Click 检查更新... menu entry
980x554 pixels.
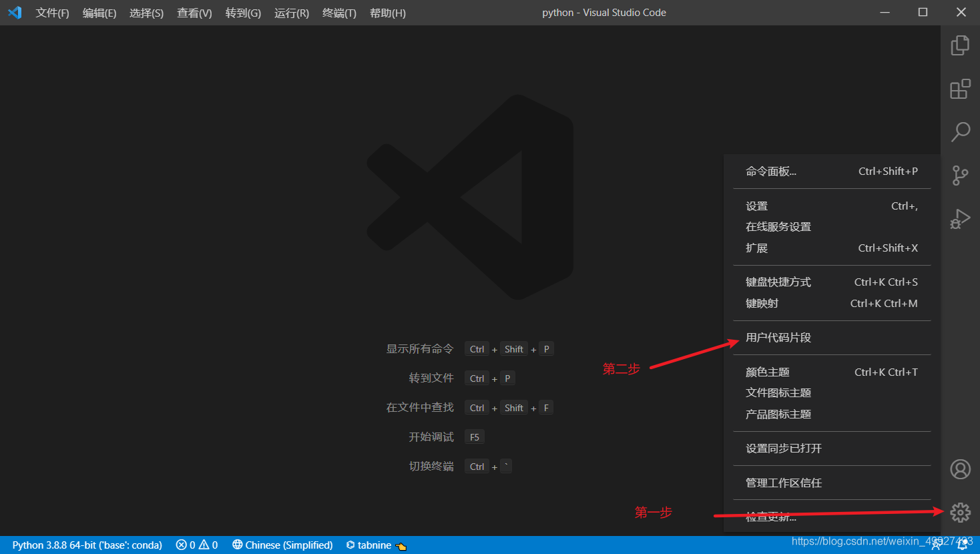tap(832, 517)
